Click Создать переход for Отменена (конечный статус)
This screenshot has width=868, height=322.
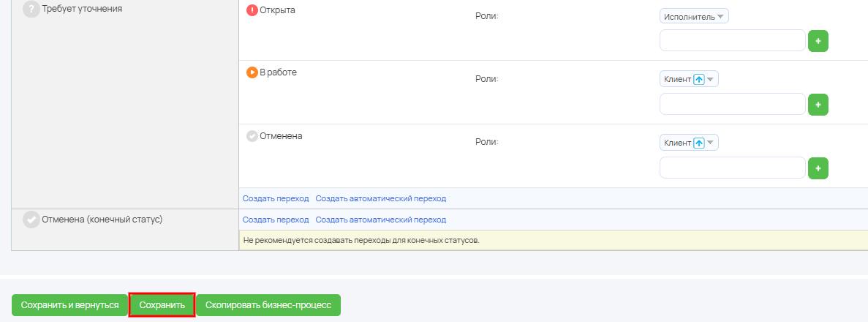276,220
